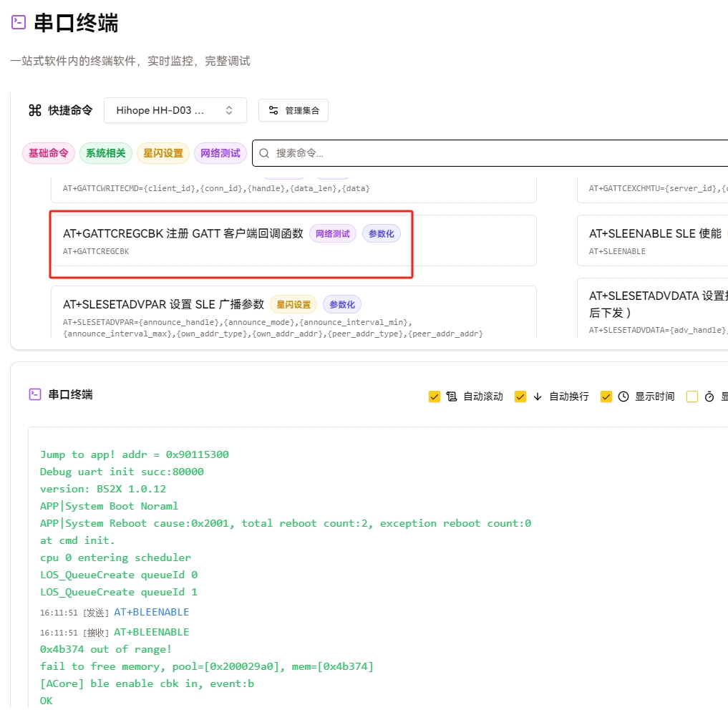Toggle the 显示时间 checkbox
728x720 pixels.
(606, 397)
